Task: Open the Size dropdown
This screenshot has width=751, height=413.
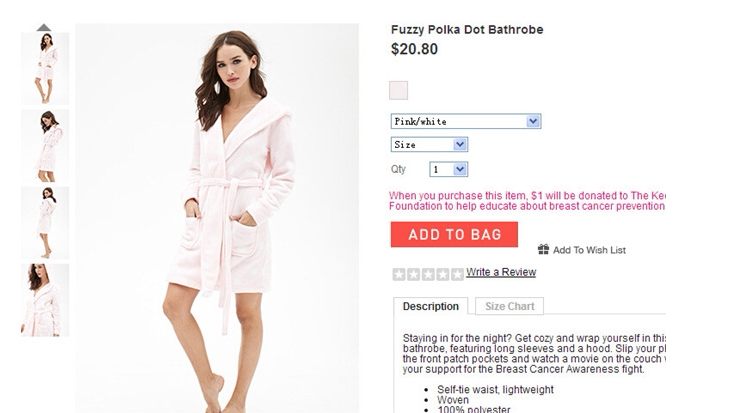Action: point(429,145)
